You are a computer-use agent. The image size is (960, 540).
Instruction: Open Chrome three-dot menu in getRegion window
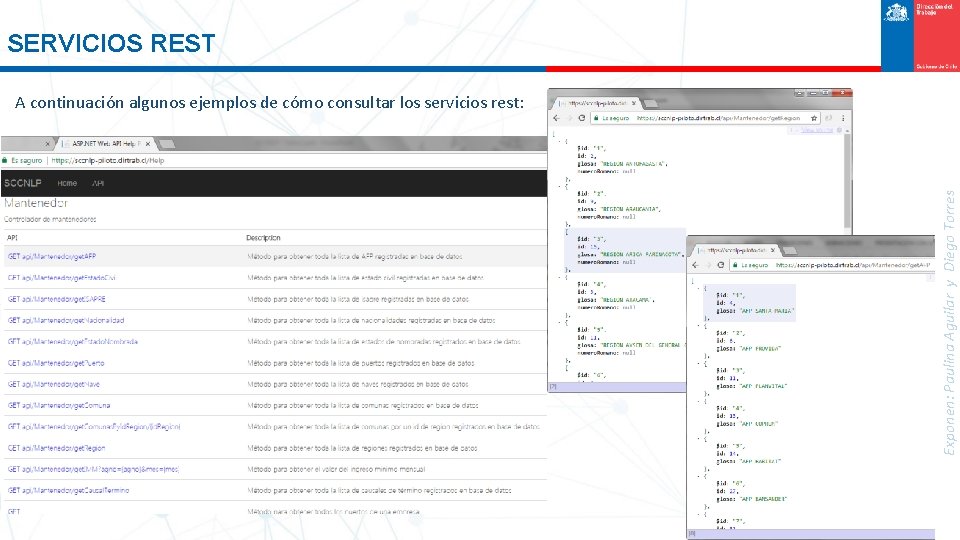click(843, 118)
